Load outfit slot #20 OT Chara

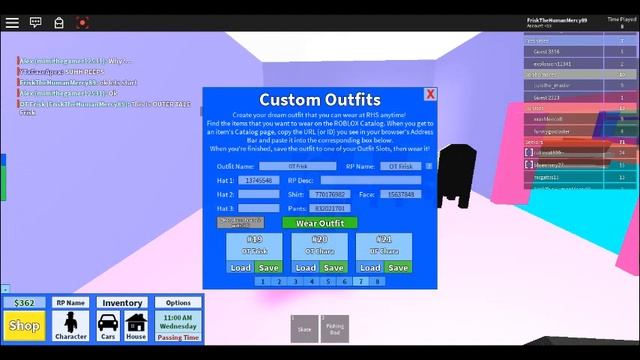pyautogui.click(x=305, y=267)
